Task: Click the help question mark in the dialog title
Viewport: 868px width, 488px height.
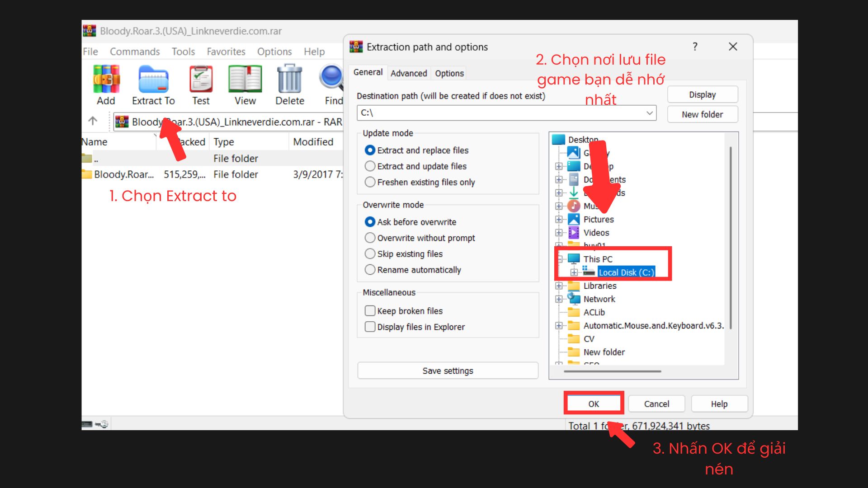Action: pos(695,47)
